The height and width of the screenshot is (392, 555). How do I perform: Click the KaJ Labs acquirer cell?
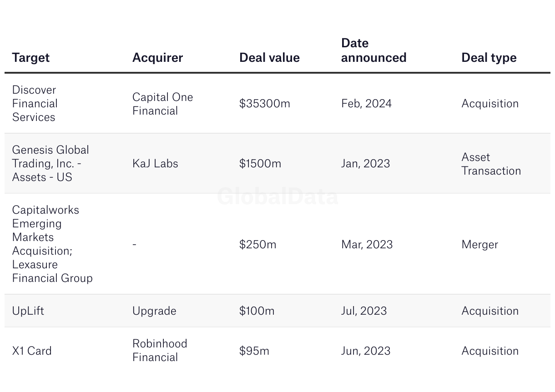[155, 164]
